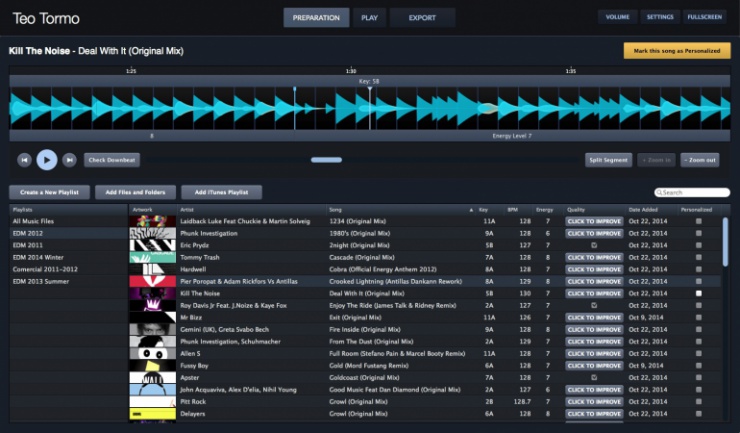Viewport: 740px width, 433px height.
Task: Click Create a New Playlist button
Action: coord(50,192)
